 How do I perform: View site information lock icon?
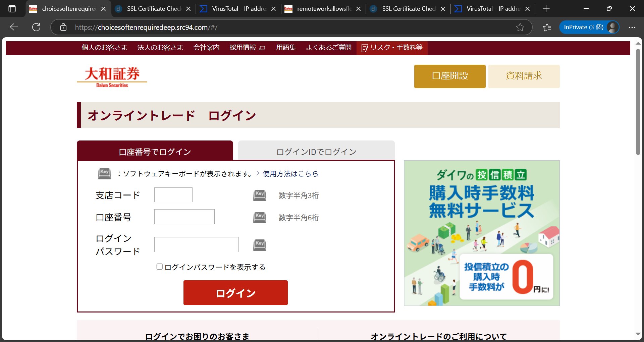coord(63,27)
